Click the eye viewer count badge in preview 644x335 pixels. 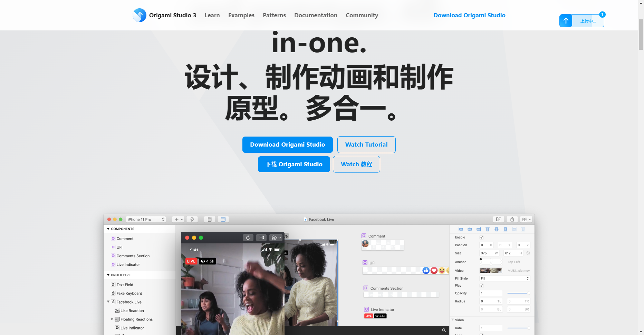tap(208, 261)
